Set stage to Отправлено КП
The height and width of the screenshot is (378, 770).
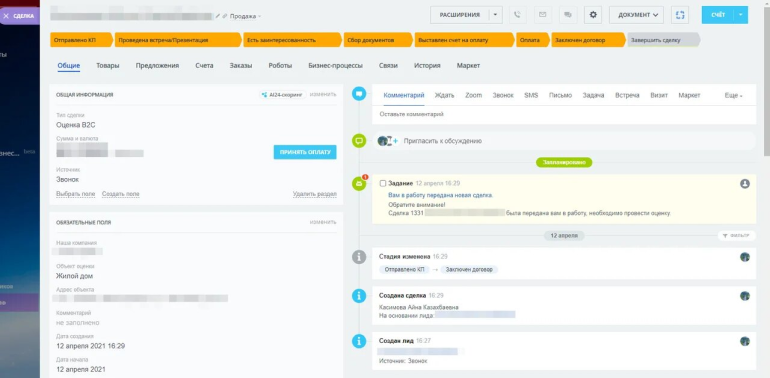click(x=81, y=40)
